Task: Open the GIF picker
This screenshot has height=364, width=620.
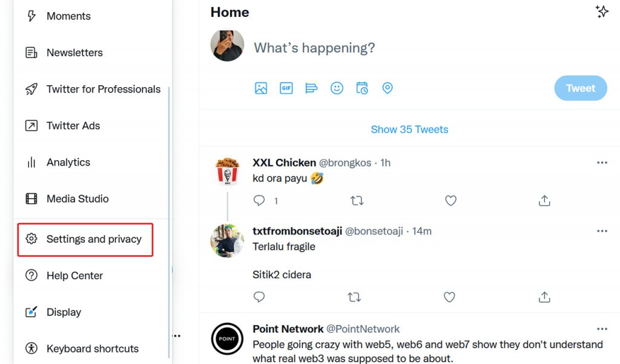Action: pyautogui.click(x=286, y=88)
